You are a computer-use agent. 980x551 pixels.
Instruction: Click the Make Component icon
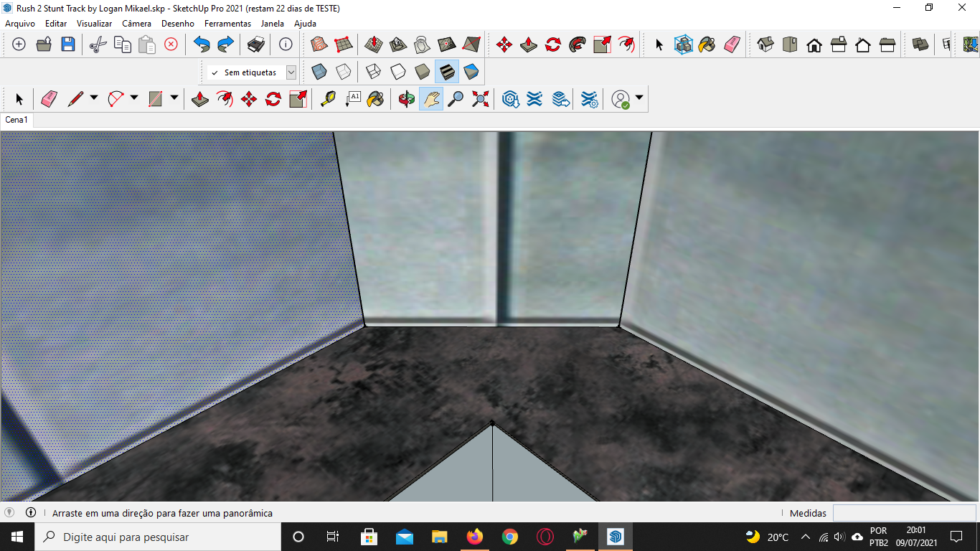[x=684, y=44]
